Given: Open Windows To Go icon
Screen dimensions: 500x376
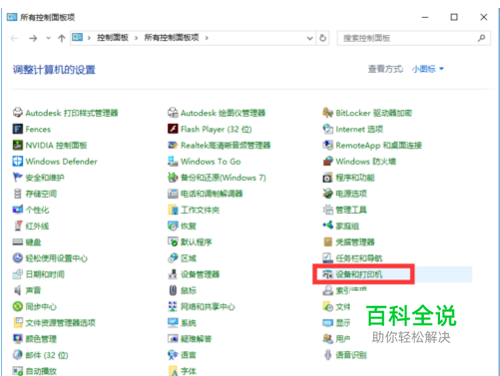Looking at the screenshot, I should [x=173, y=161].
